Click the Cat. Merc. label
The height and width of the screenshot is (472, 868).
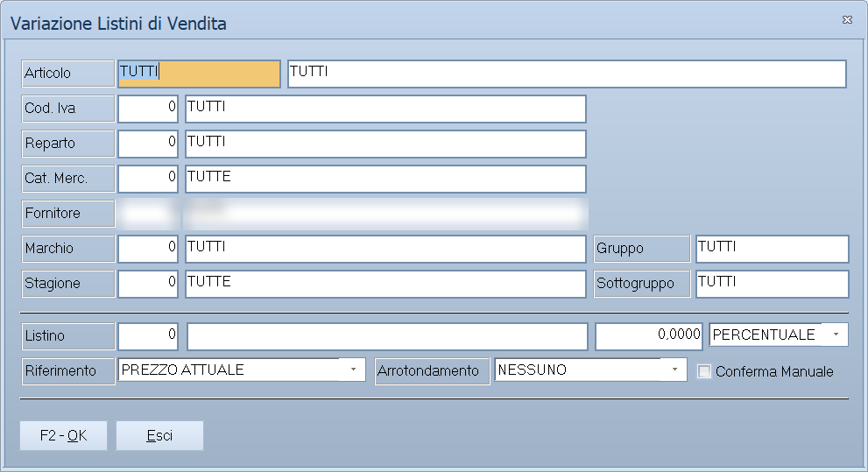(x=68, y=178)
